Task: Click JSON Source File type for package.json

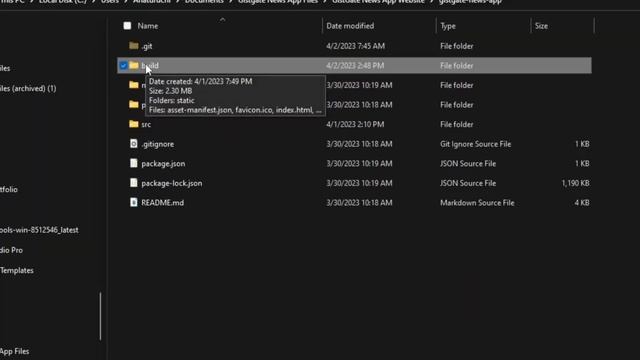Action: [468, 164]
